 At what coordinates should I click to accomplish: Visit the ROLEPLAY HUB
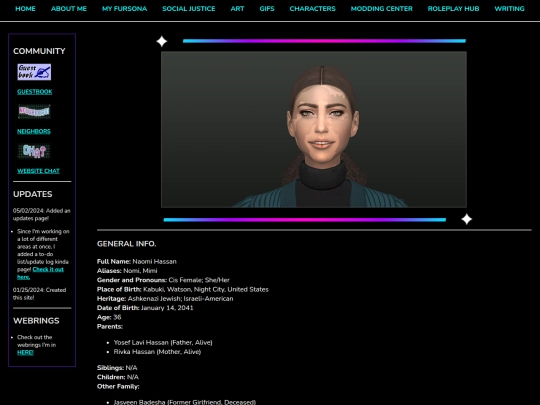453,9
